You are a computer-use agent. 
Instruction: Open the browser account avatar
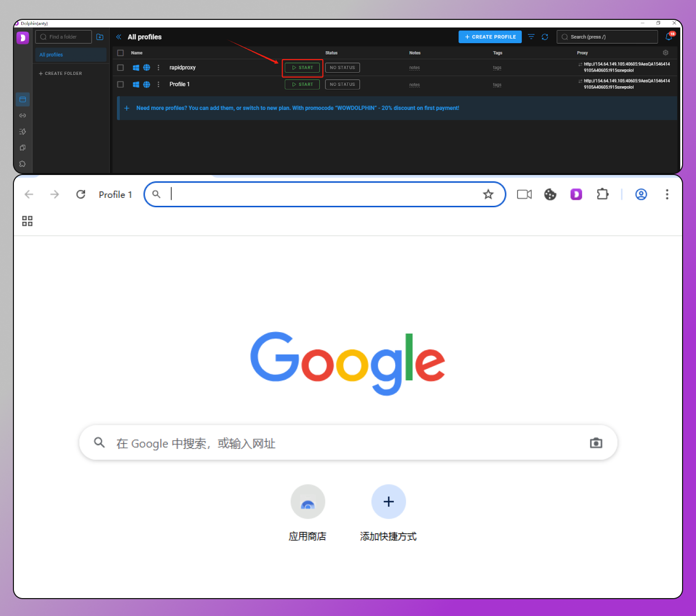coord(641,194)
